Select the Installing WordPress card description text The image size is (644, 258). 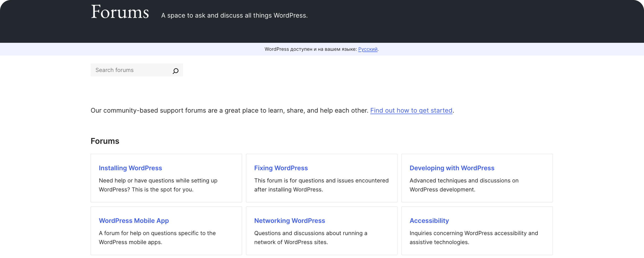pyautogui.click(x=158, y=185)
